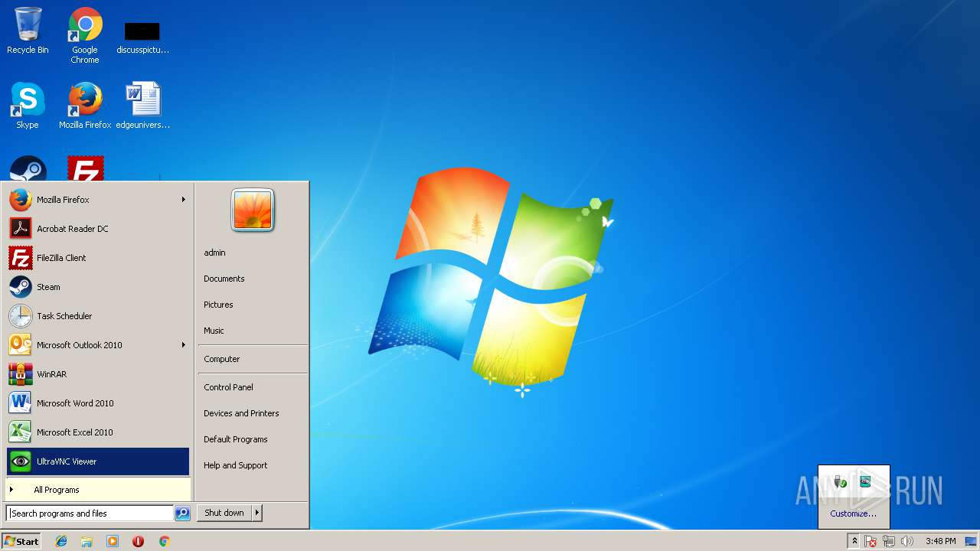
Task: Open Internet Explorer from the taskbar
Action: click(61, 541)
